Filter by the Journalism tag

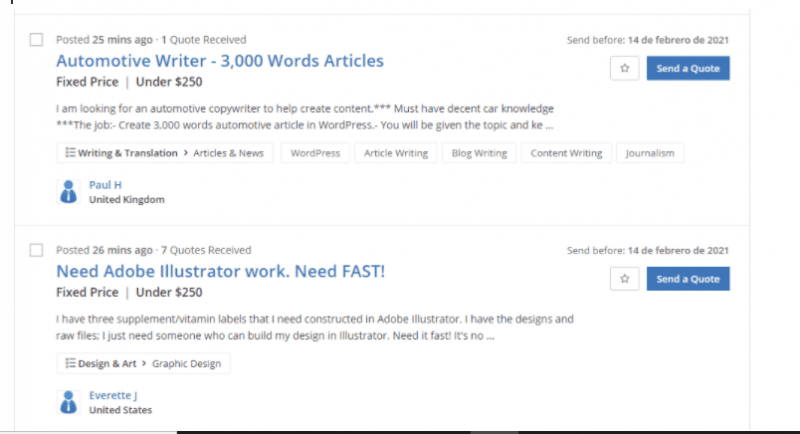pyautogui.click(x=650, y=153)
